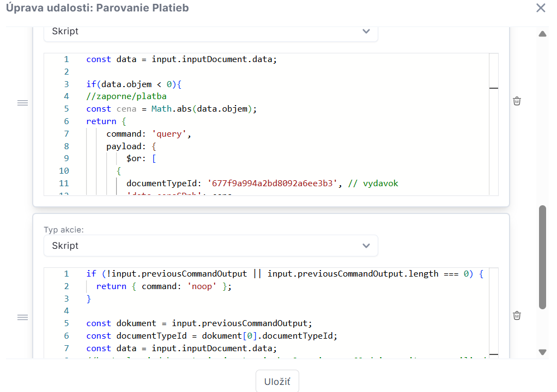The width and height of the screenshot is (557, 392).
Task: Open the lower Typ akcie Skript dropdown
Action: point(211,246)
